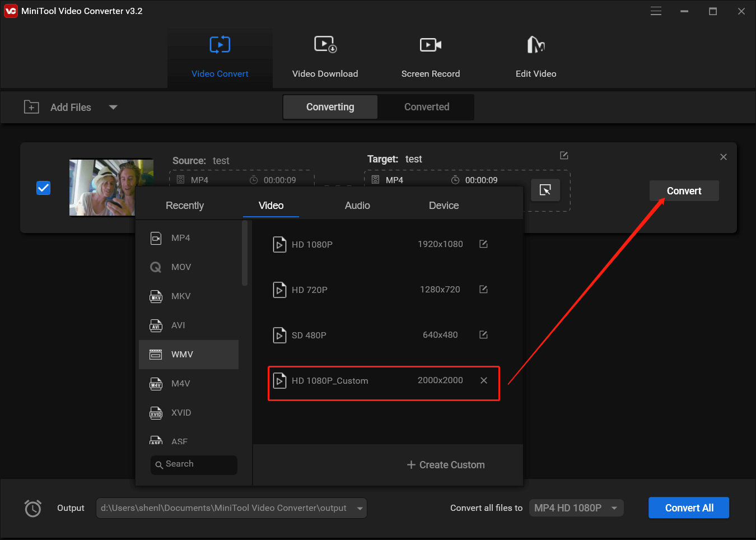The width and height of the screenshot is (756, 540).
Task: Open the Device format tab
Action: [444, 205]
